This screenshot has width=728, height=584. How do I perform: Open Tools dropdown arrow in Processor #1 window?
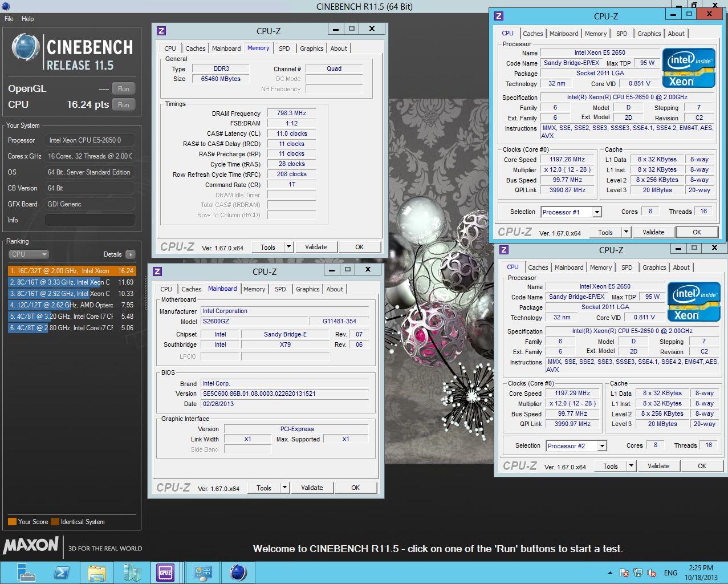tap(626, 232)
